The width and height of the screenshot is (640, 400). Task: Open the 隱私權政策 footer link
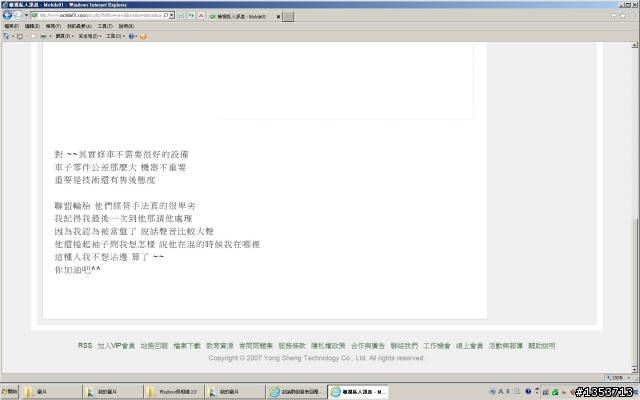click(x=328, y=346)
